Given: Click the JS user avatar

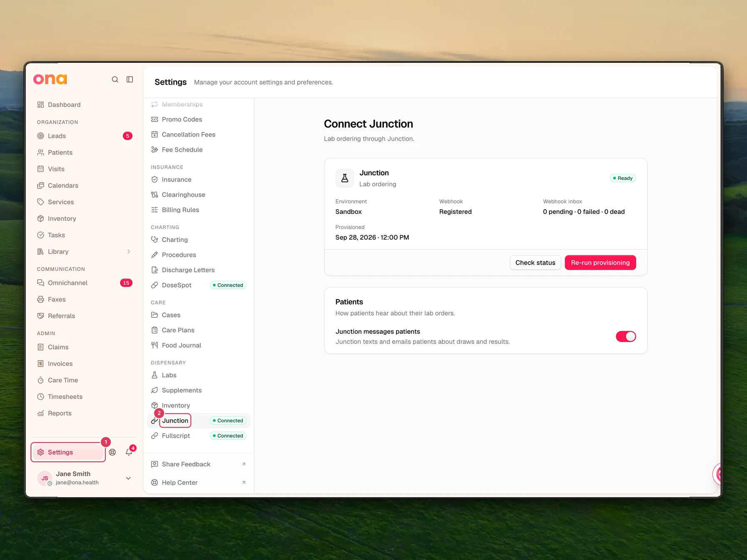Looking at the screenshot, I should tap(45, 478).
